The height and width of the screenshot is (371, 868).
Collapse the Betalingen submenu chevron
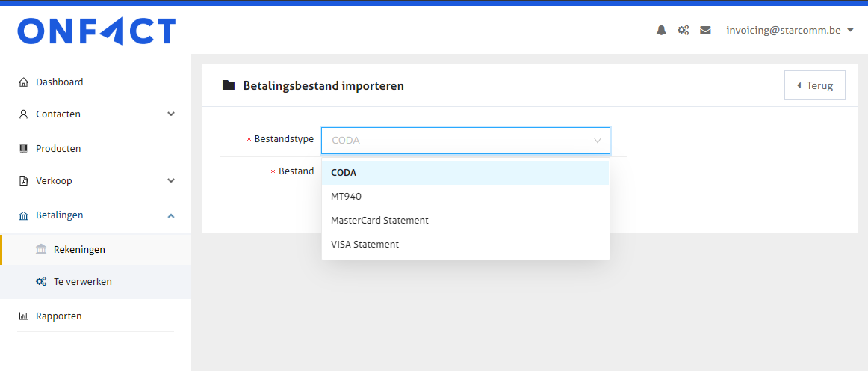[171, 215]
